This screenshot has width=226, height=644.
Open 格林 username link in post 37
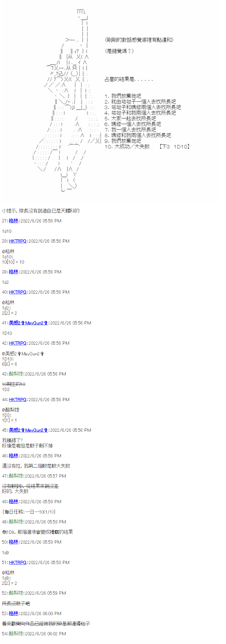pyautogui.click(x=13, y=221)
